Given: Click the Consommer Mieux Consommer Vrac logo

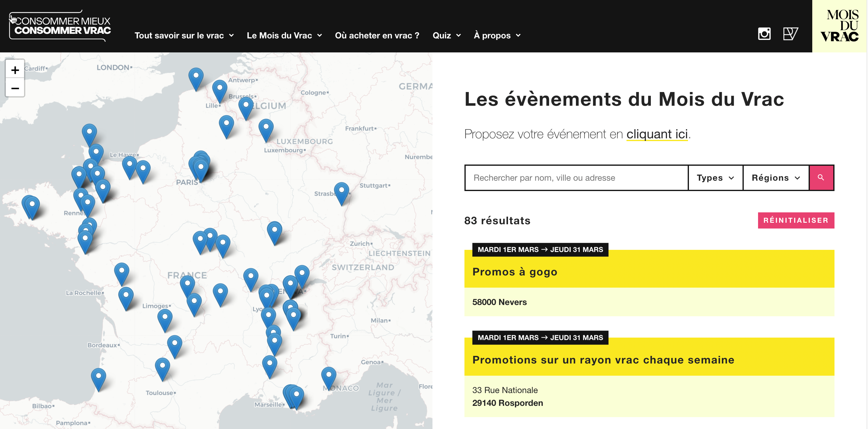Looking at the screenshot, I should point(61,26).
